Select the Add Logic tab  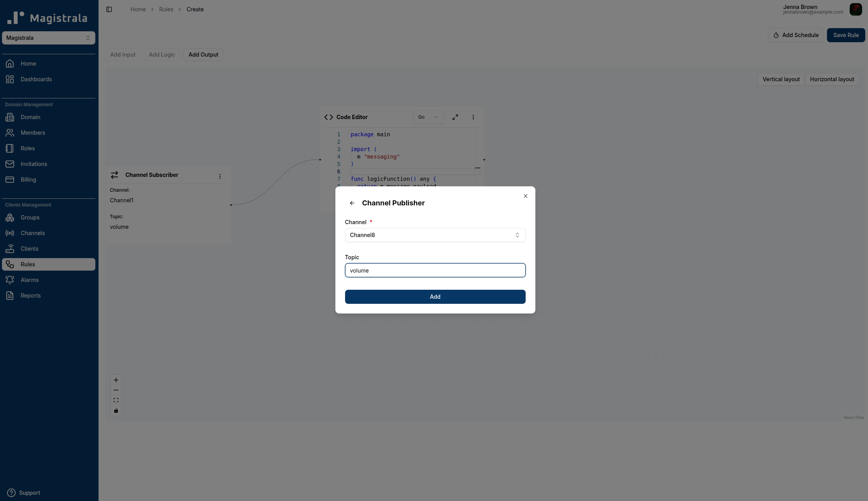coord(161,55)
